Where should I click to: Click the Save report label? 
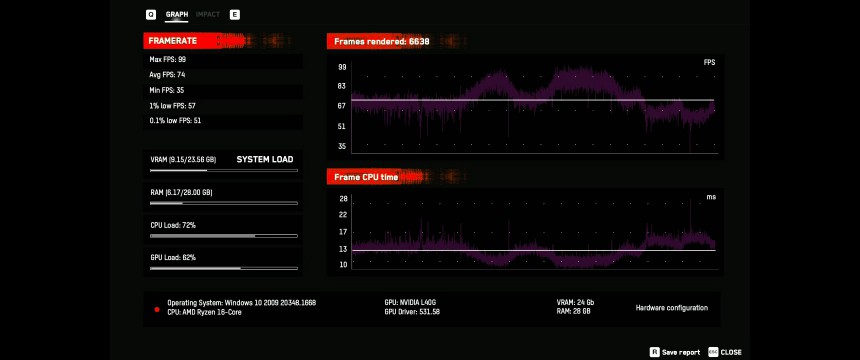click(x=681, y=352)
